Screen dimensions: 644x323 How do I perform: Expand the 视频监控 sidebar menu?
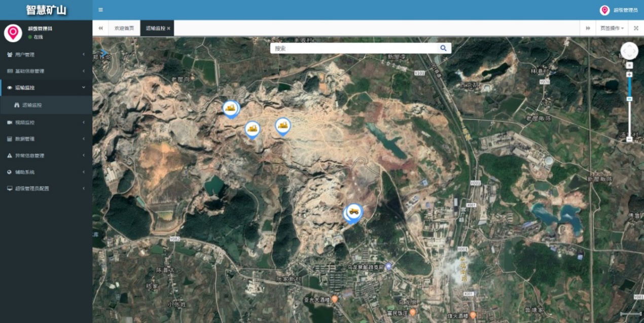(x=46, y=122)
